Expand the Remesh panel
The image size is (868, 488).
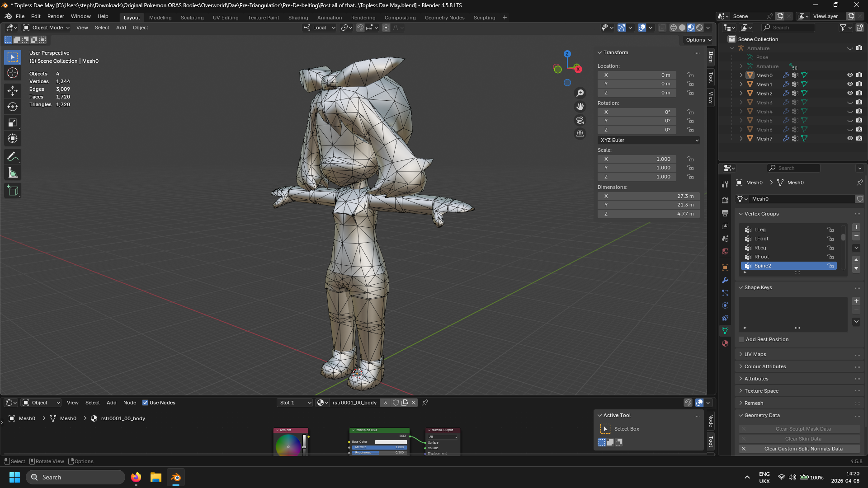pyautogui.click(x=754, y=403)
